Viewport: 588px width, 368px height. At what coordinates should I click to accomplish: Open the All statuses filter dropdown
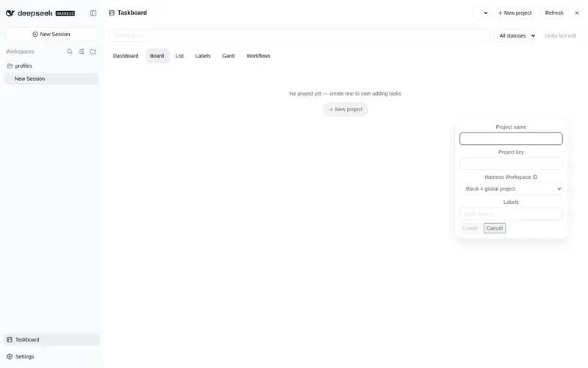click(x=517, y=35)
